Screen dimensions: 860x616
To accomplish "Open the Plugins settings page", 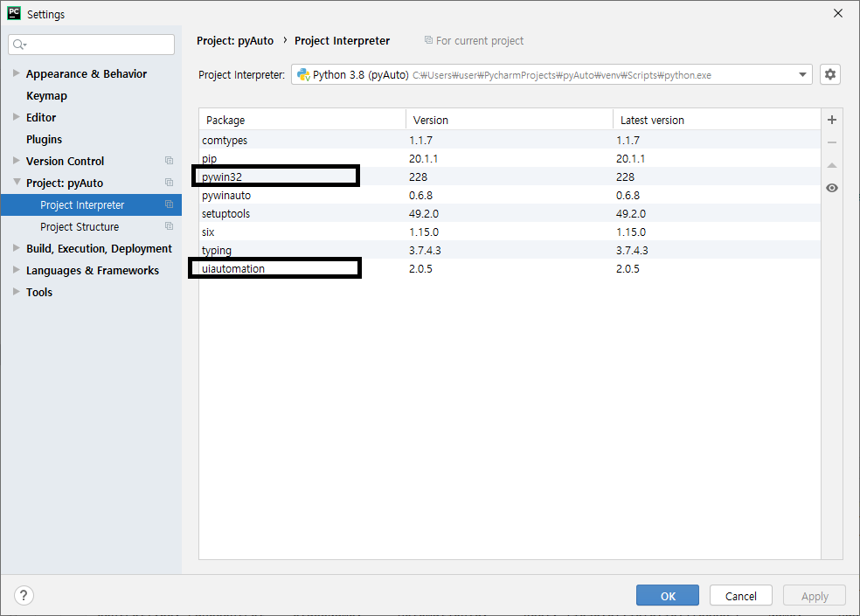I will pos(44,139).
